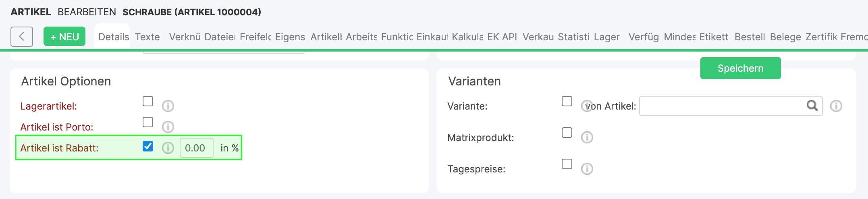Click info icon beside Tagespreise checkbox
868x199 pixels.
tap(587, 169)
